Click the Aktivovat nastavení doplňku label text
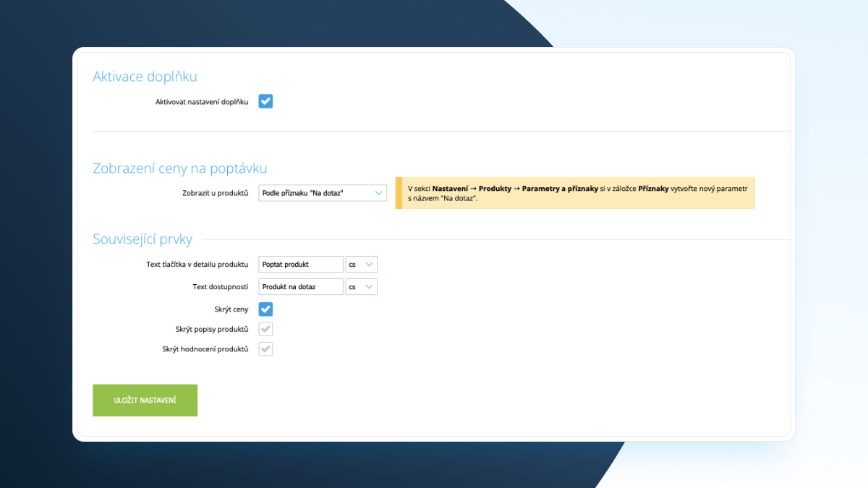 [x=201, y=102]
